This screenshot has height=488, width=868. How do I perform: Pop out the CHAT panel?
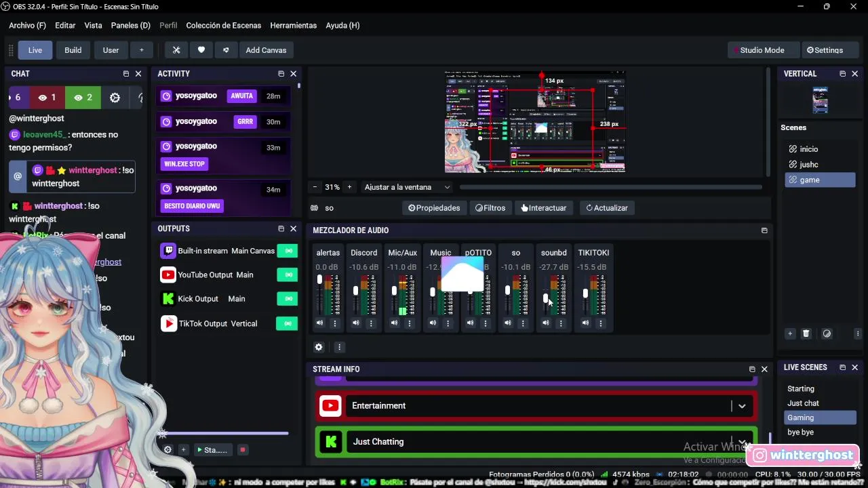tap(125, 74)
